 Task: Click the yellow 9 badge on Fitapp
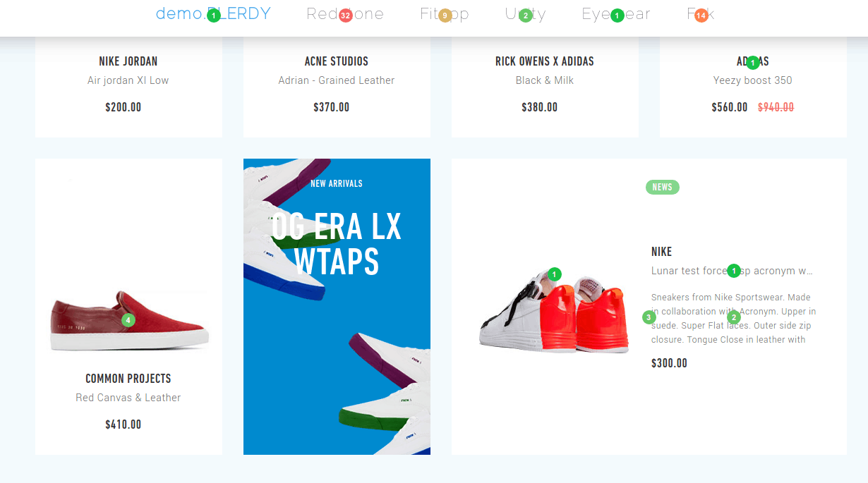point(445,16)
